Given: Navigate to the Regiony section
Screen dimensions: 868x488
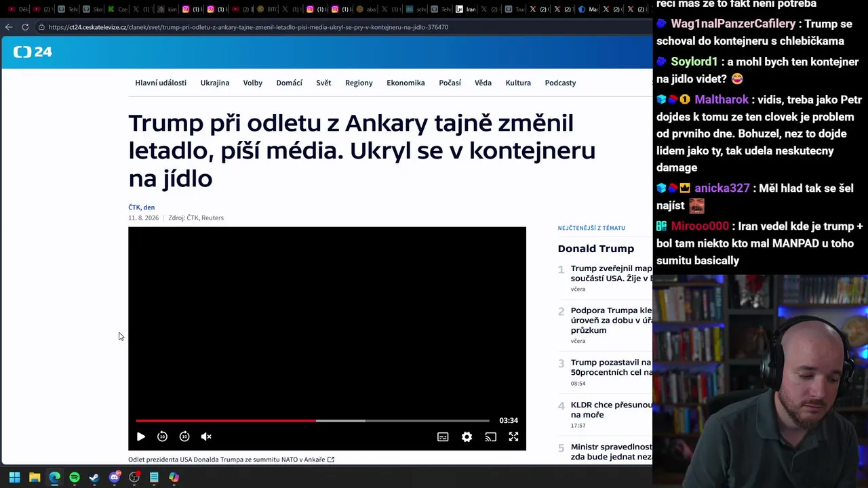Looking at the screenshot, I should 359,83.
